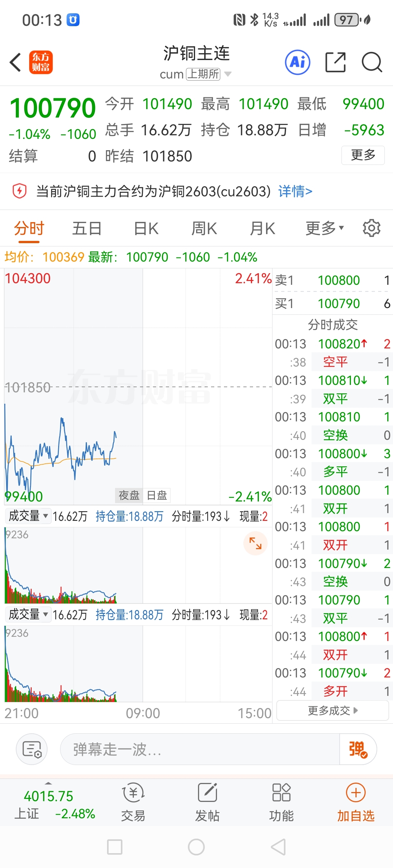This screenshot has height=868, width=393.
Task: Open the AI assistant icon
Action: [x=298, y=62]
